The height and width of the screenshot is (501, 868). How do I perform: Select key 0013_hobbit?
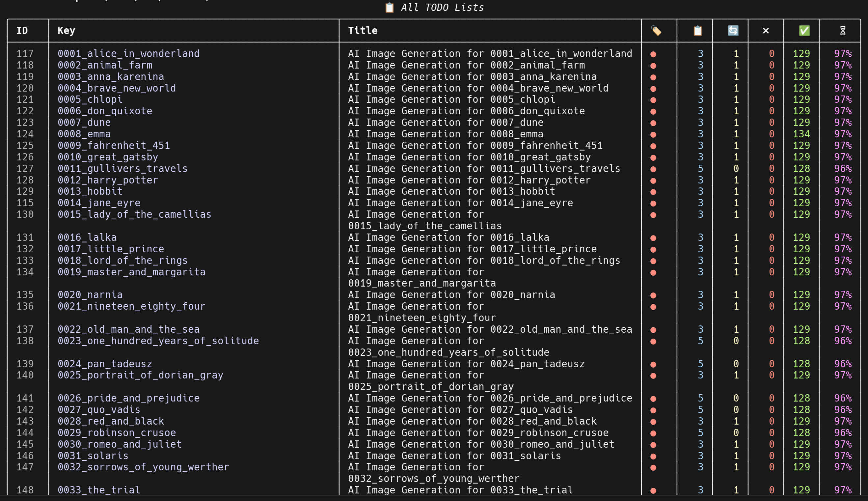(90, 191)
